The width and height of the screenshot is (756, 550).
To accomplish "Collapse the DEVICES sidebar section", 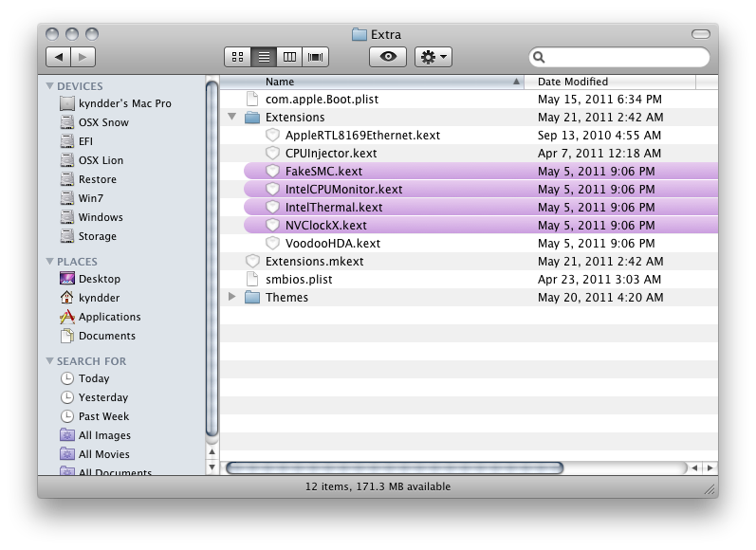I will coord(49,85).
